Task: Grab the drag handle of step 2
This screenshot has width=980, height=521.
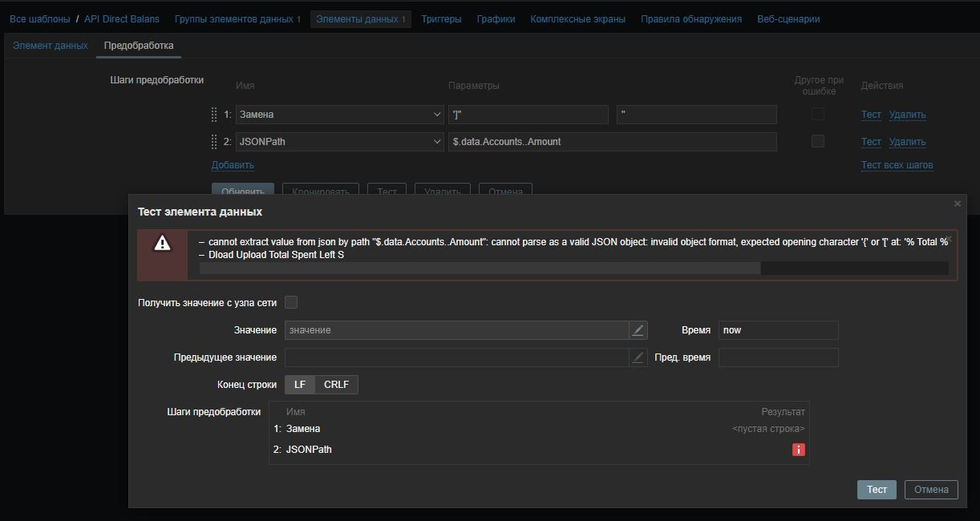Action: pyautogui.click(x=214, y=142)
